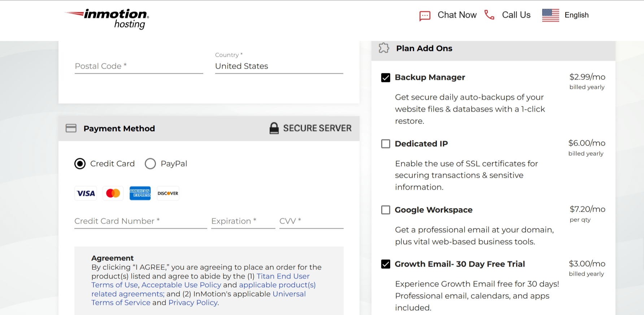Open the English language selector

576,15
